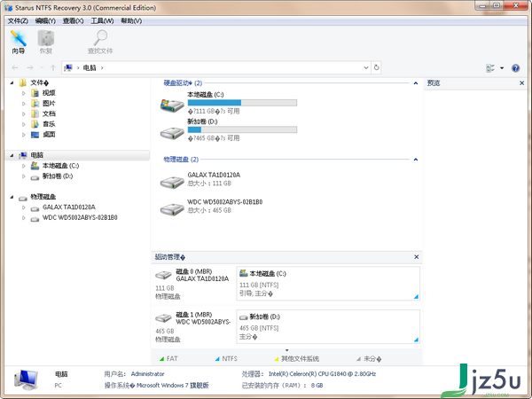Collapse the 物理磁盘 (2) group in main pane
This screenshot has height=399, width=532.
[416, 160]
